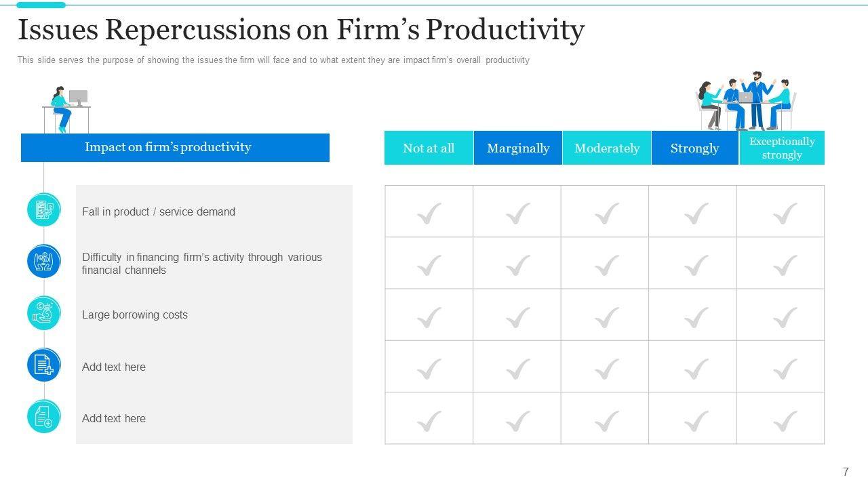Click the woman at desk illustration
868x488 pixels.
click(x=66, y=108)
